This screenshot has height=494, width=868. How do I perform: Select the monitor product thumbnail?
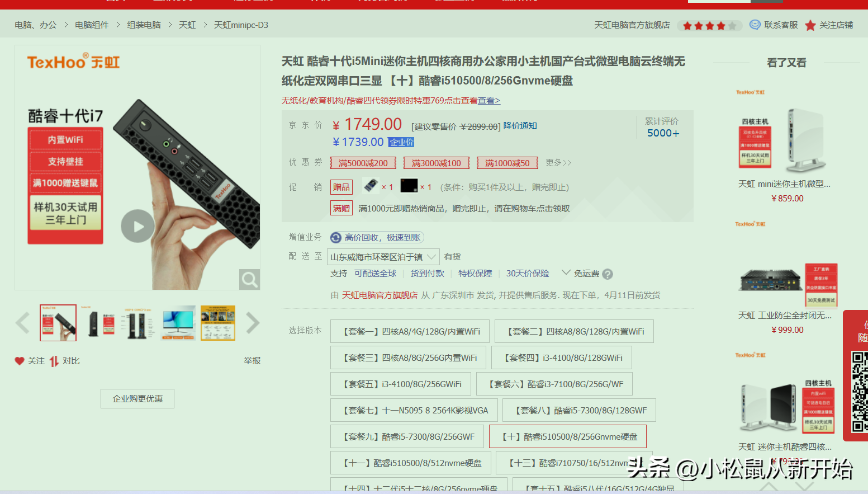179,323
